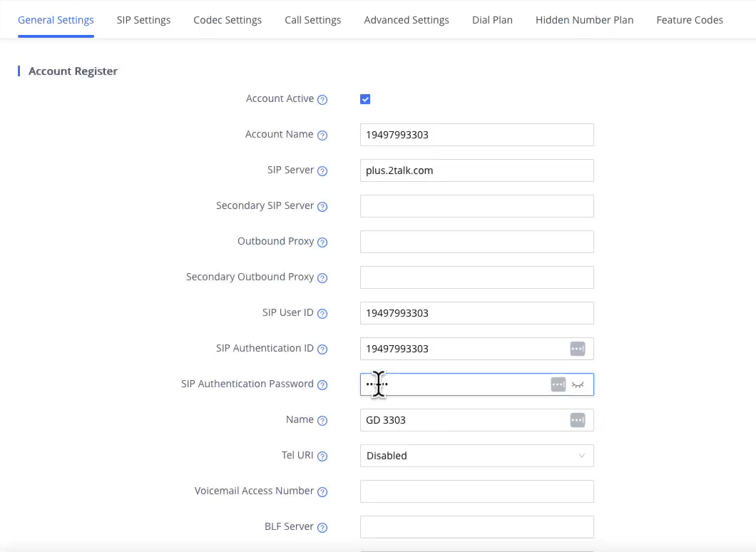This screenshot has height=552, width=756.
Task: Switch to the SIP Settings tab
Action: (x=143, y=20)
